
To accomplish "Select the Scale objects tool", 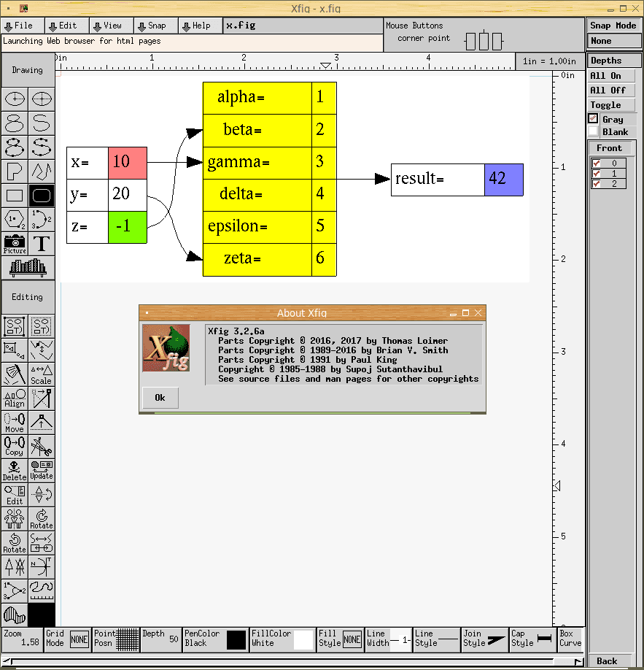I will point(42,374).
